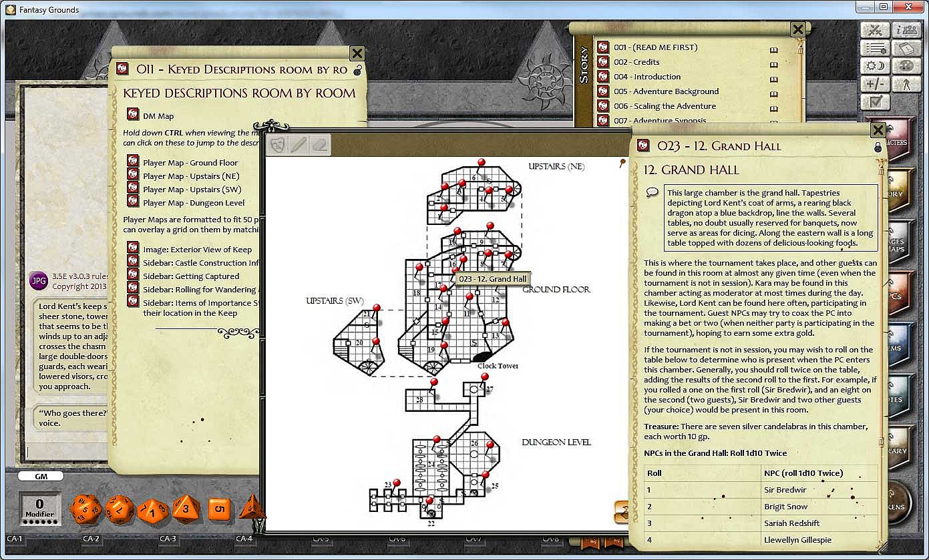Open Image: Exterior View of Keep link
The image size is (929, 560).
pyautogui.click(x=198, y=250)
